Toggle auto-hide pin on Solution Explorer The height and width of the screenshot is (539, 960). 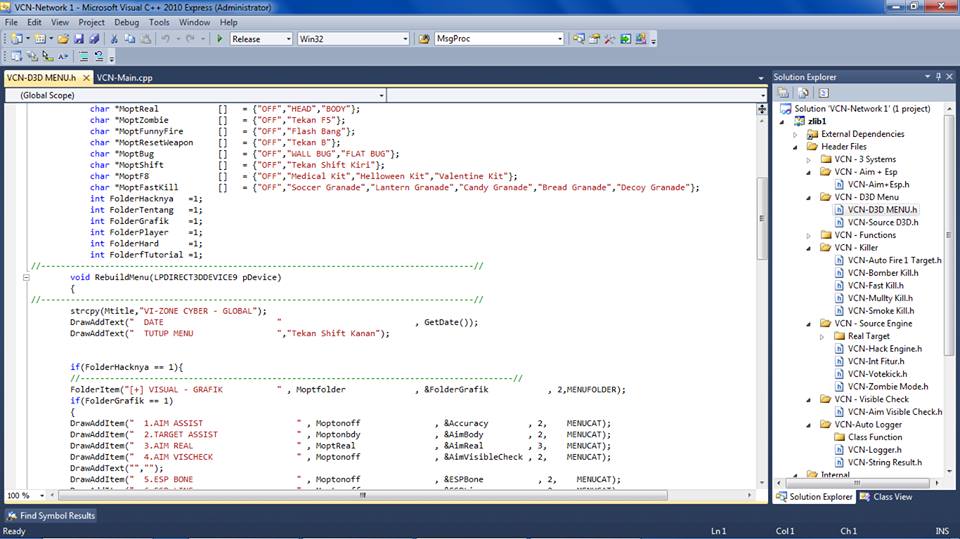tap(938, 77)
